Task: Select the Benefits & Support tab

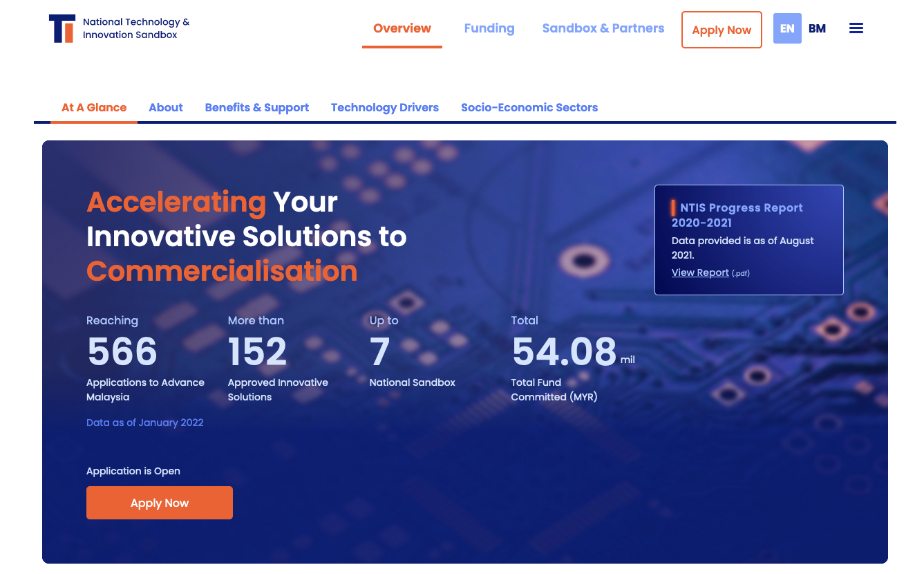Action: pos(257,107)
